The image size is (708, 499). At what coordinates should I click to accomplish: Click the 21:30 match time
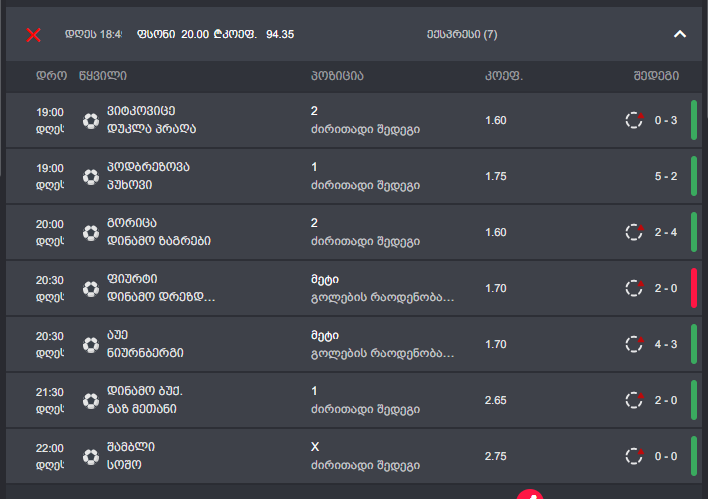point(50,392)
